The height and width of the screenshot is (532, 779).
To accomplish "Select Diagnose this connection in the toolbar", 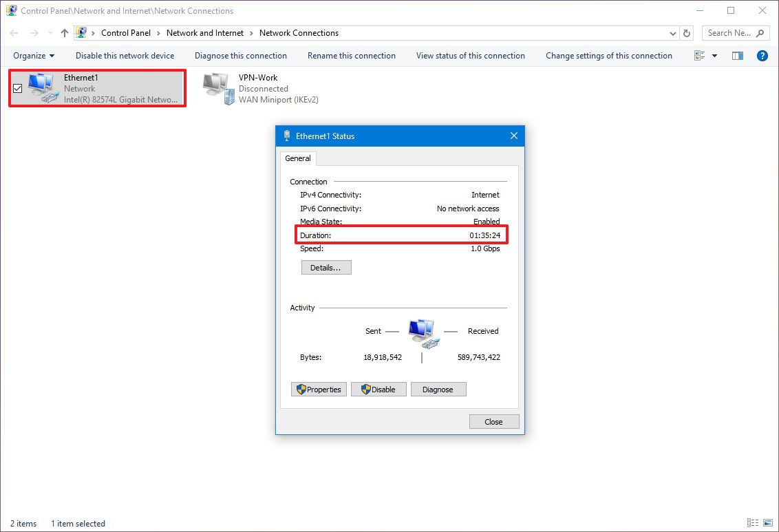I will [x=241, y=56].
